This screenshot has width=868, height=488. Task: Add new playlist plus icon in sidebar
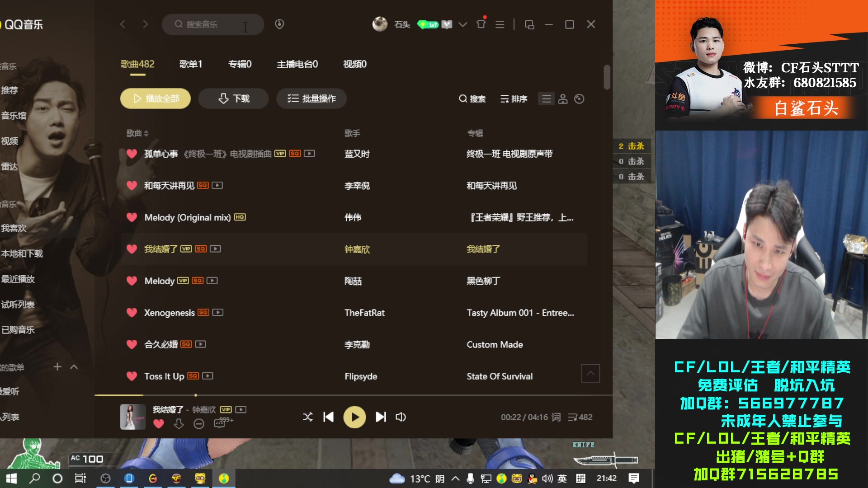(57, 367)
